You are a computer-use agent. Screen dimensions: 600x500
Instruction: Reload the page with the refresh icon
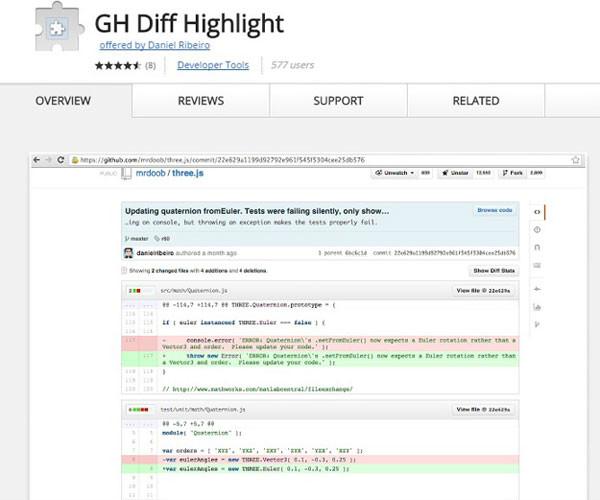(x=60, y=160)
